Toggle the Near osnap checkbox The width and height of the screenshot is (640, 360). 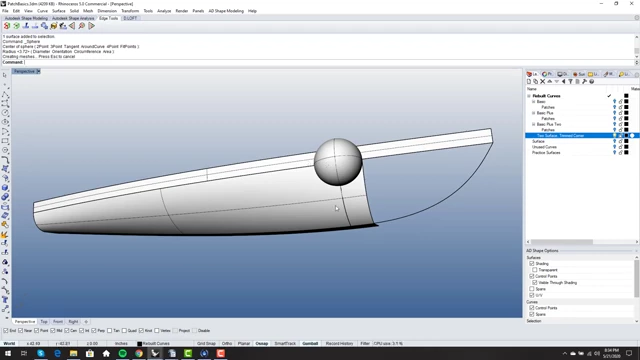[20, 331]
